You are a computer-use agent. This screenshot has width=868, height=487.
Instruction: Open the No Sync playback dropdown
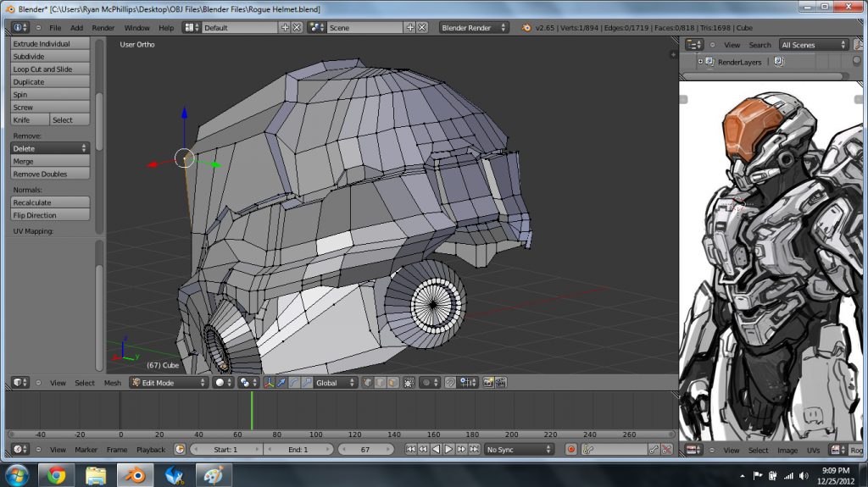coord(518,450)
